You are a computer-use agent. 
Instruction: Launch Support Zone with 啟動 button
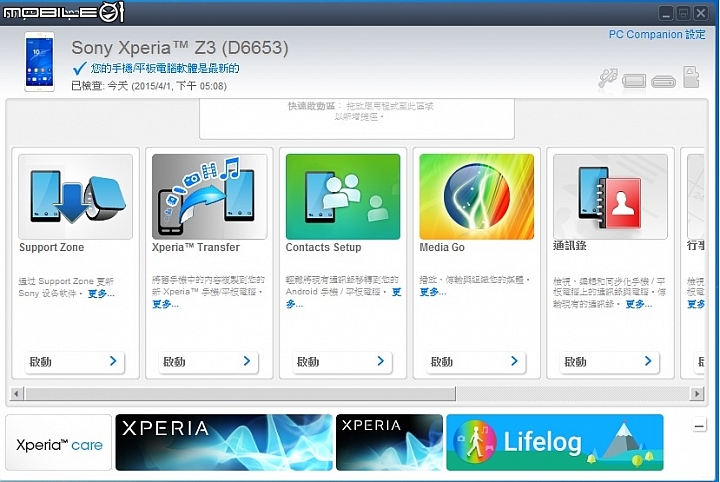click(x=74, y=362)
